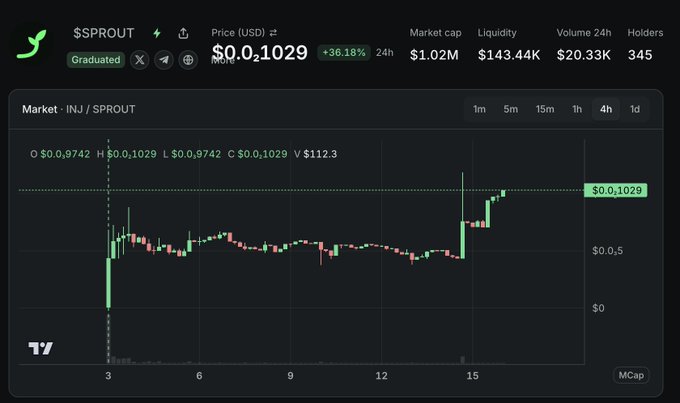680x403 pixels.
Task: Click the low price L value
Action: [x=196, y=154]
